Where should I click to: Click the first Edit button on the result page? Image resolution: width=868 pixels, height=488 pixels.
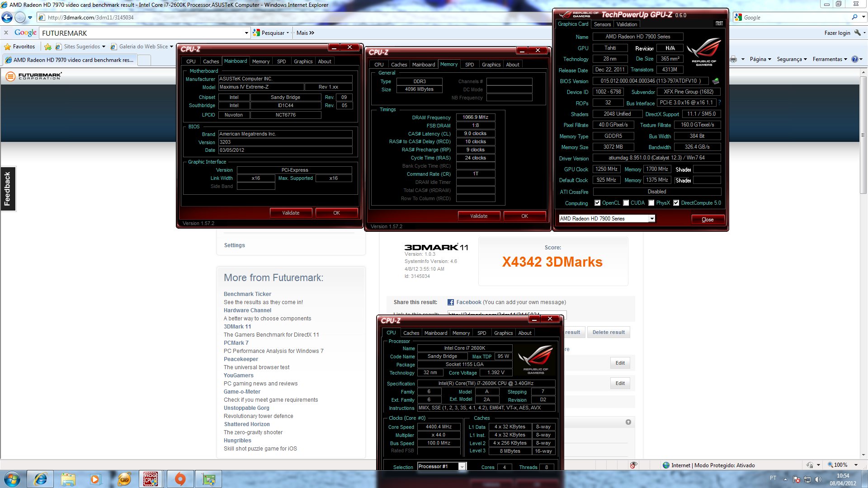coord(620,363)
